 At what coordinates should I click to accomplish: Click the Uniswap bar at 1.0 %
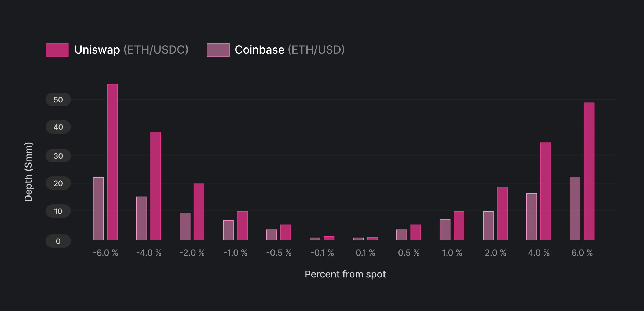pyautogui.click(x=459, y=225)
